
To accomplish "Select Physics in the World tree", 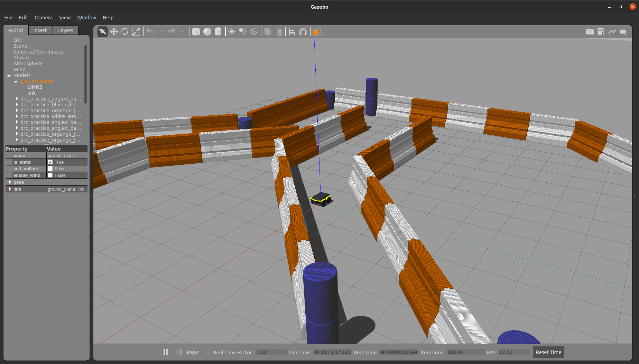I will point(22,58).
